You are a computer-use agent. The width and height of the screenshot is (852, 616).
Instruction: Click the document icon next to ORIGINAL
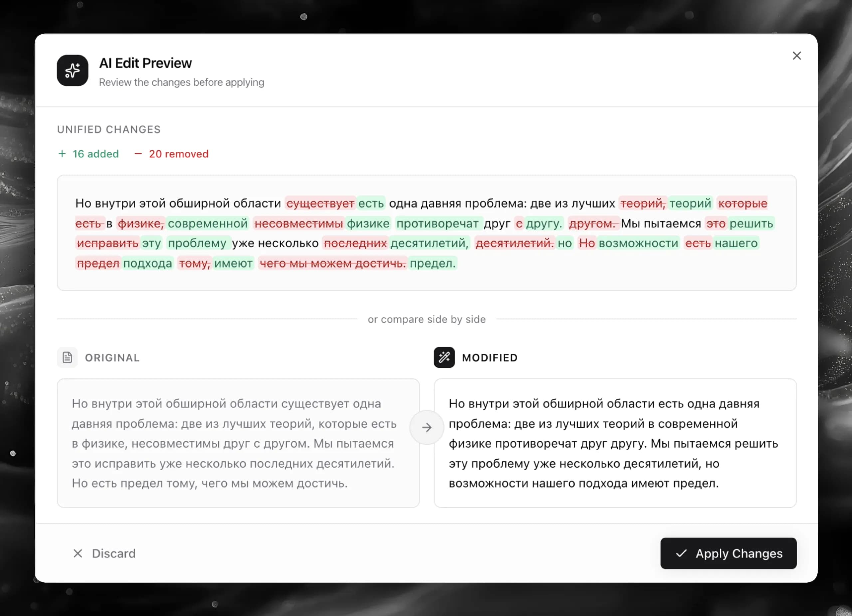click(67, 357)
